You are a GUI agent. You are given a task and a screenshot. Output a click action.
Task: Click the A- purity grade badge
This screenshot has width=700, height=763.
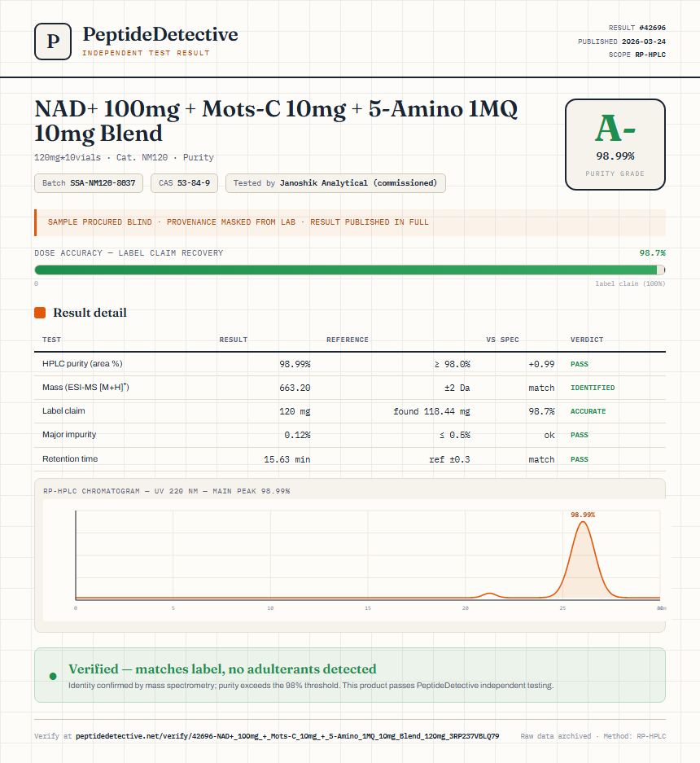615,144
